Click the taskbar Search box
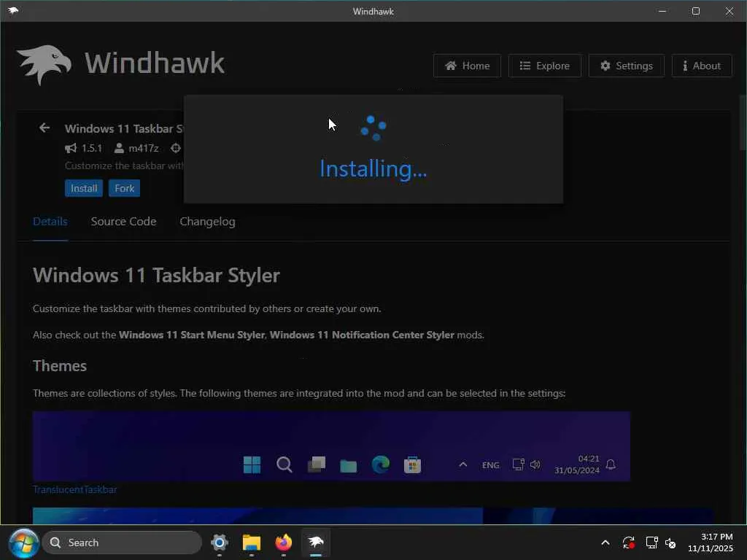The width and height of the screenshot is (747, 560). [x=122, y=542]
